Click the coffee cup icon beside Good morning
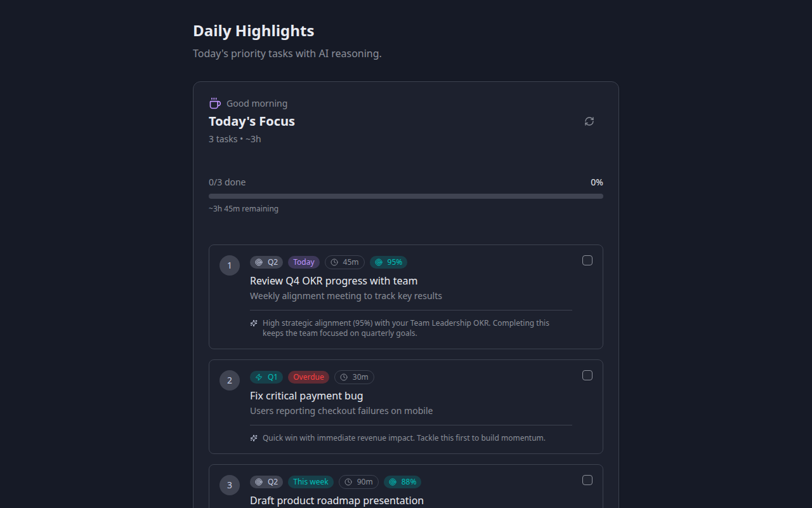812x508 pixels. point(214,102)
